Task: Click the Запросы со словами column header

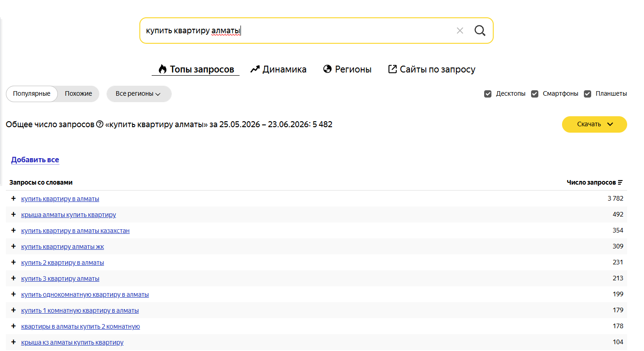Action: click(x=41, y=182)
